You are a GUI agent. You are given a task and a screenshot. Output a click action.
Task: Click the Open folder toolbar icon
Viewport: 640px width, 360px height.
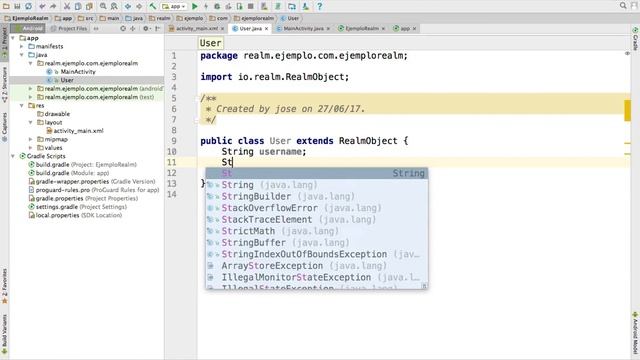pos(6,6)
